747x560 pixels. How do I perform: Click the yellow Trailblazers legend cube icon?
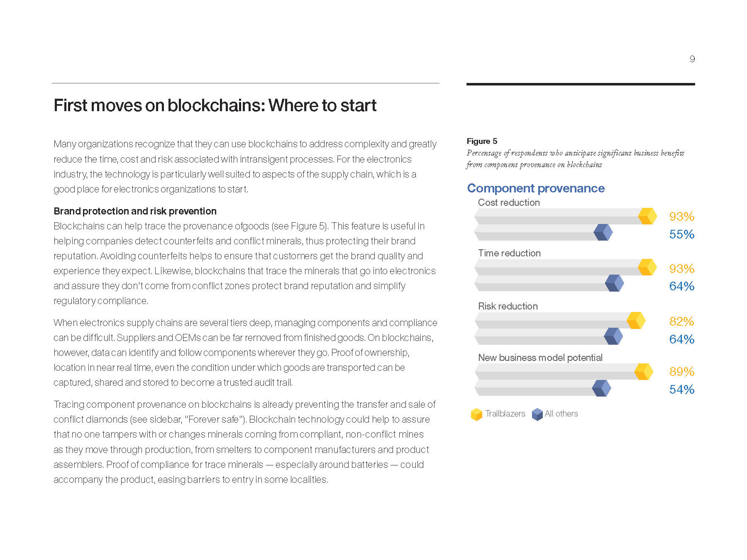[x=476, y=414]
